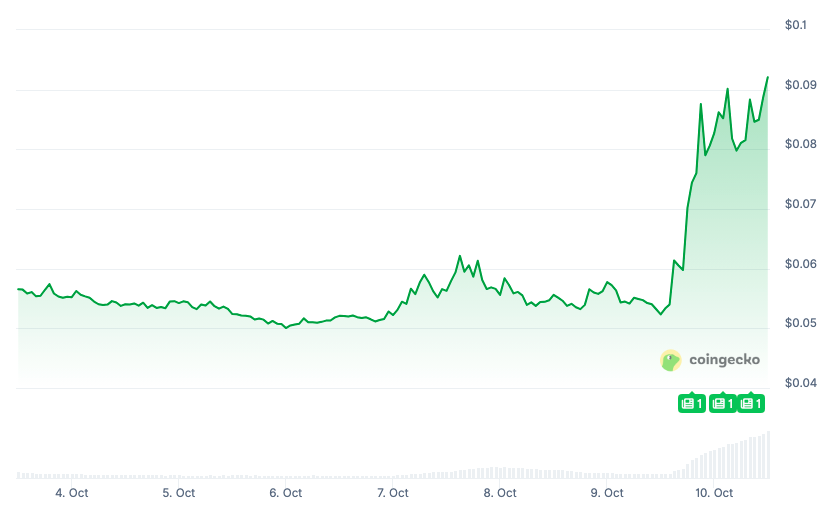Click the $0.07 price axis label
The height and width of the screenshot is (517, 828).
pyautogui.click(x=801, y=204)
